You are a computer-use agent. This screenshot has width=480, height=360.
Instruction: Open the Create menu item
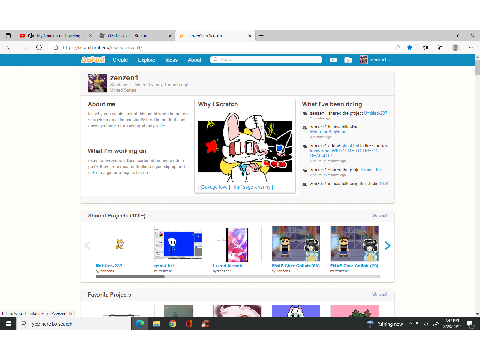click(120, 60)
